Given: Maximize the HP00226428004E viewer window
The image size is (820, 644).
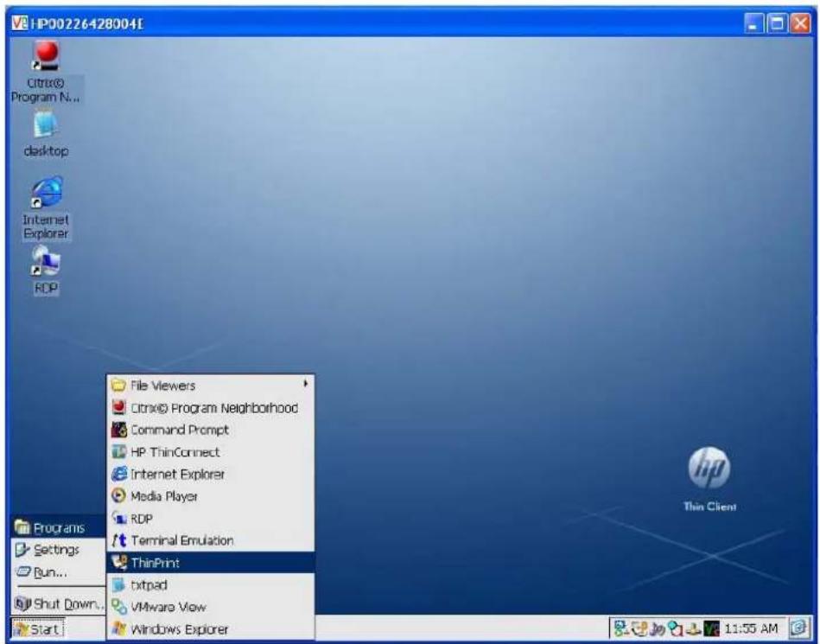Looking at the screenshot, I should 778,23.
